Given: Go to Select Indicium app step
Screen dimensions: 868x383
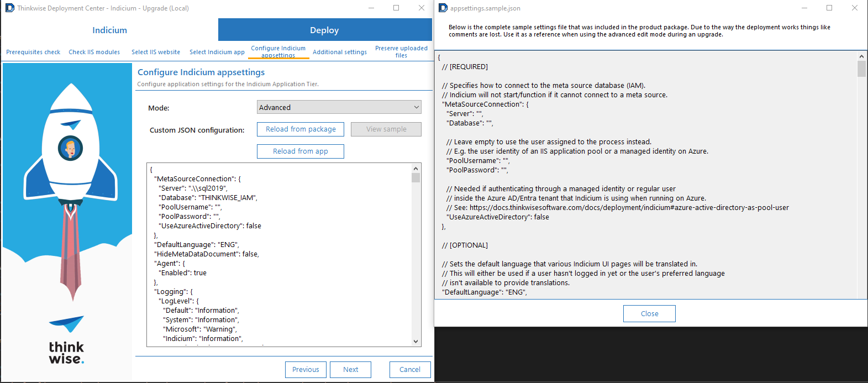Looking at the screenshot, I should [x=217, y=52].
